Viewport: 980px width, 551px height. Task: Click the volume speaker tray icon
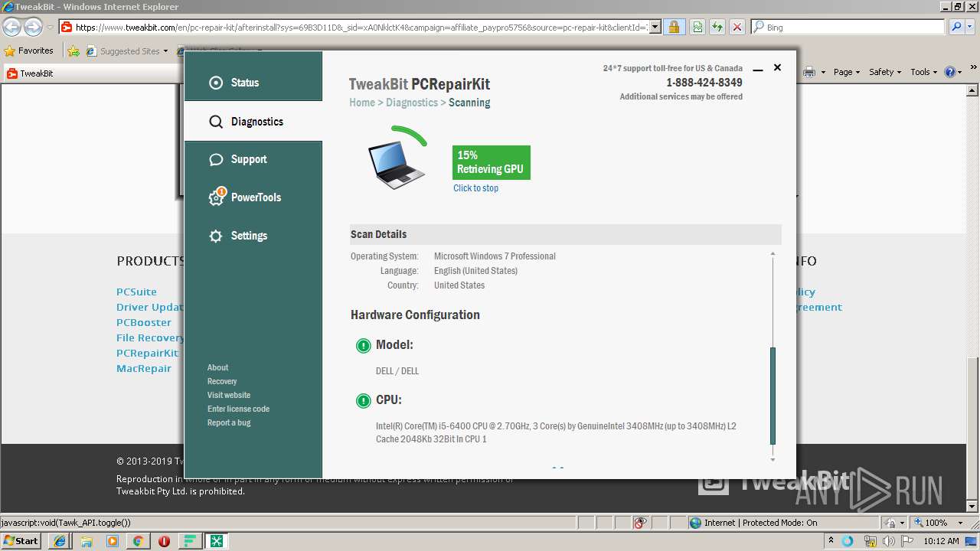pyautogui.click(x=887, y=541)
